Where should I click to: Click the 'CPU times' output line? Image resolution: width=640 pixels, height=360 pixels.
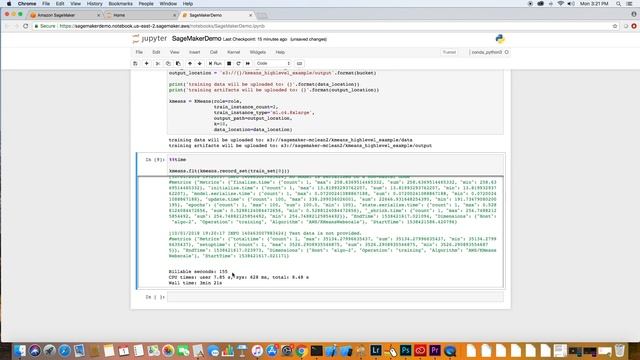tap(239, 277)
